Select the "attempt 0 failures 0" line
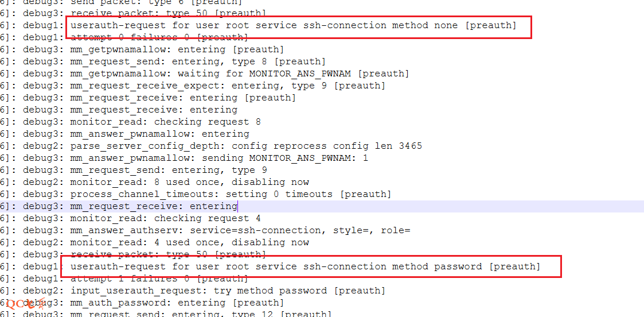This screenshot has height=317, width=644. click(159, 37)
